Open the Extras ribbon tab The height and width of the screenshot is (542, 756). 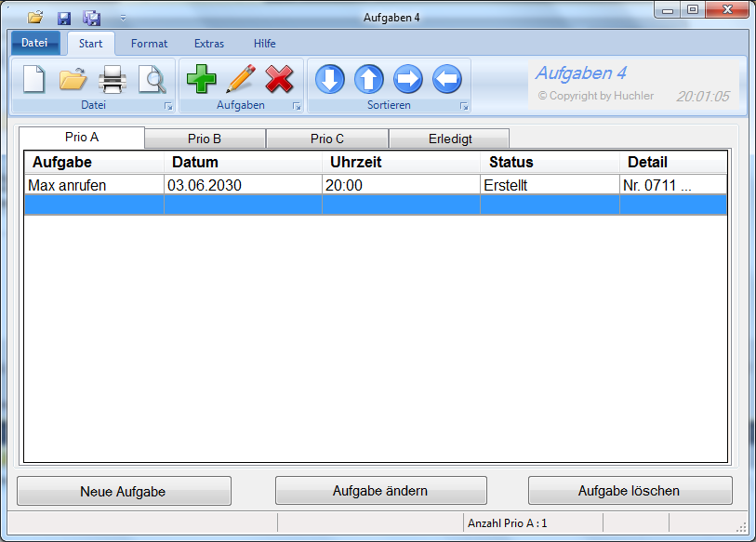tap(209, 44)
